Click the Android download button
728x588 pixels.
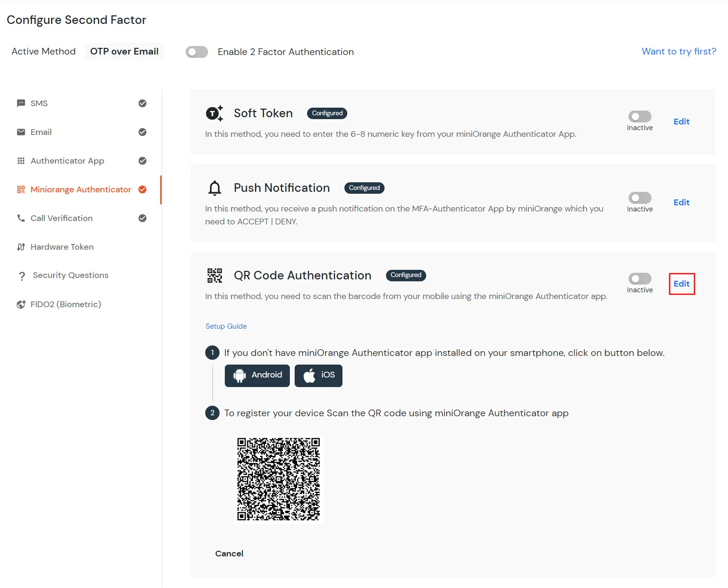pos(257,376)
